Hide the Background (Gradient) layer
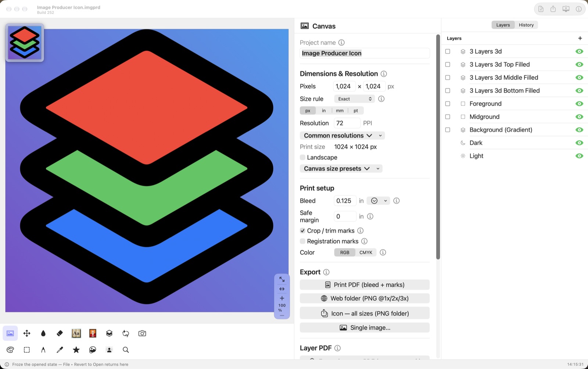Image resolution: width=588 pixels, height=369 pixels. point(579,130)
